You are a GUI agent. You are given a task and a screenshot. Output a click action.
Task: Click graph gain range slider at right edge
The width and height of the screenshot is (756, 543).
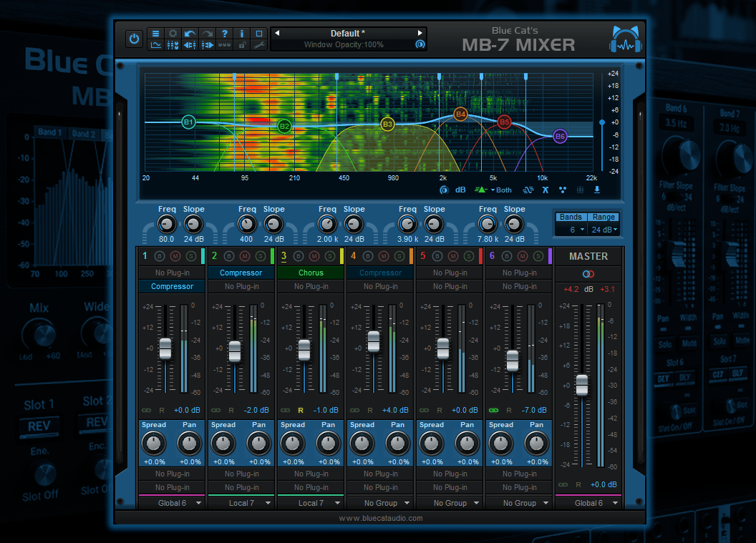(x=601, y=122)
